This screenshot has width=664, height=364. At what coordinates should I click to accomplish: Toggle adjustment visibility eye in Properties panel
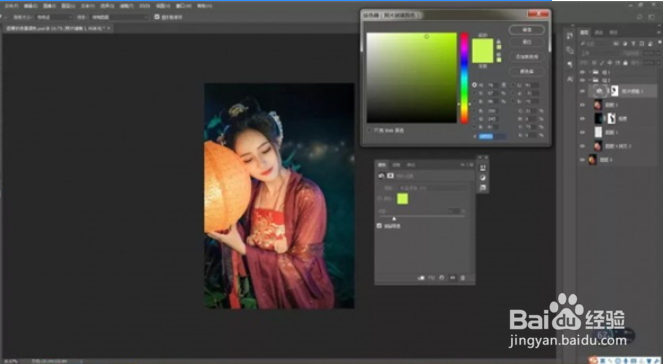coord(453,278)
